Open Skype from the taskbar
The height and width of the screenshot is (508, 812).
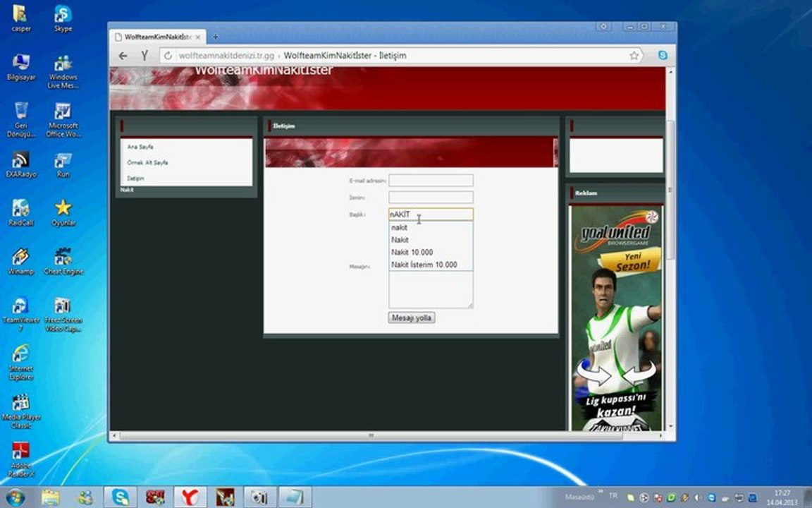click(120, 497)
